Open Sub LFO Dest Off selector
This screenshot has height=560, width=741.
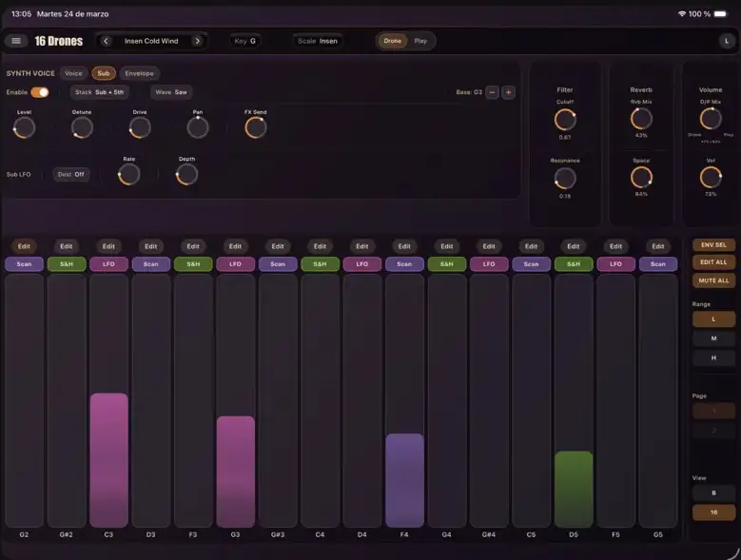(x=71, y=174)
